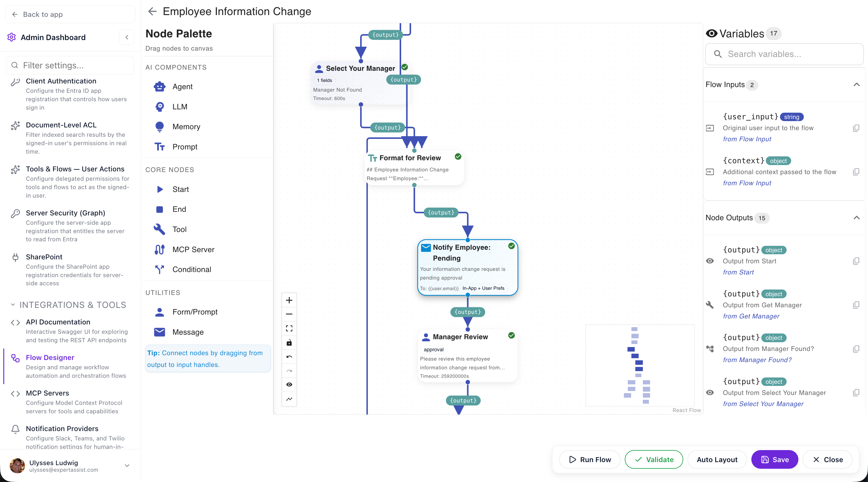
Task: Open SharePoint settings
Action: pyautogui.click(x=70, y=270)
